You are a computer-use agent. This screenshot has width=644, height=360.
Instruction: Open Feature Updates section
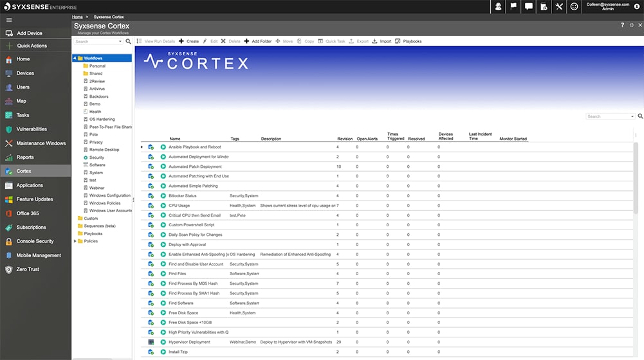tap(35, 199)
